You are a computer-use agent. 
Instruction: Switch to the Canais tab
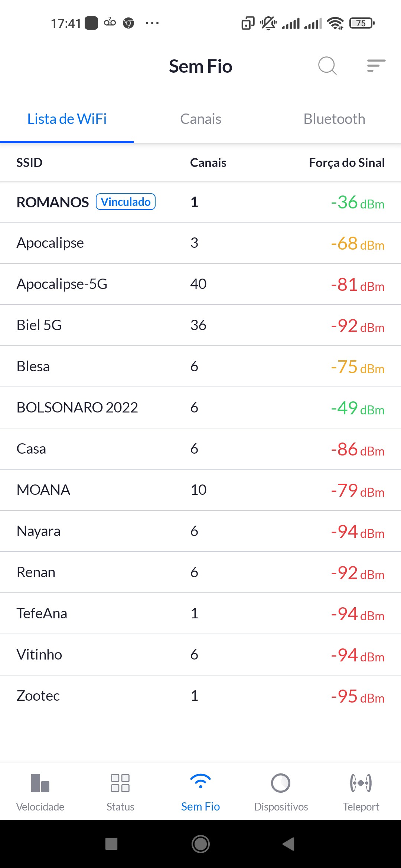pos(200,119)
